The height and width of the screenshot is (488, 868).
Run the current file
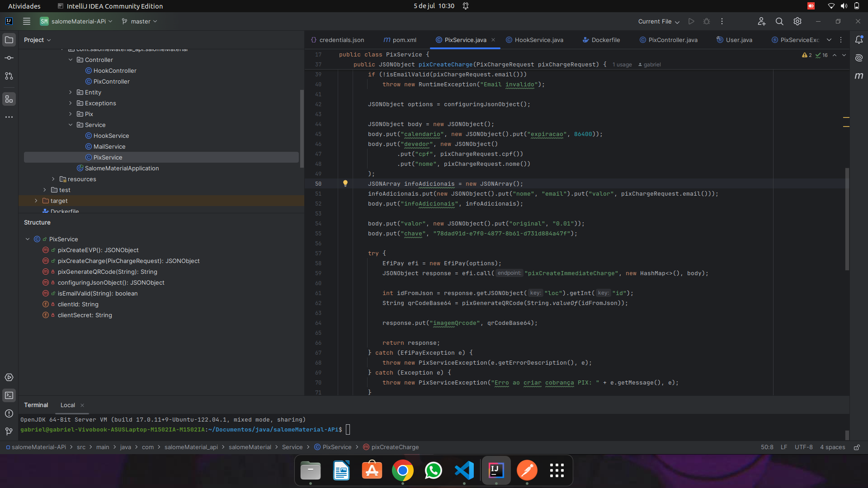click(x=691, y=21)
